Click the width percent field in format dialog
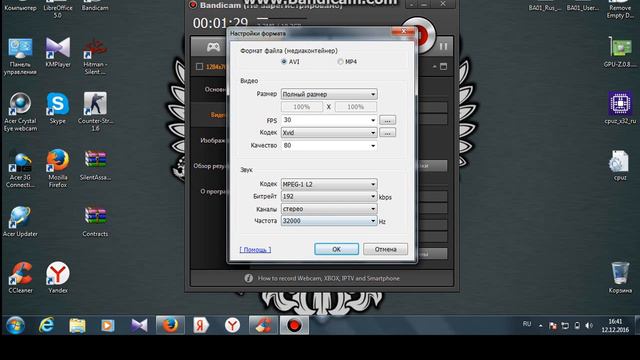 (x=302, y=107)
